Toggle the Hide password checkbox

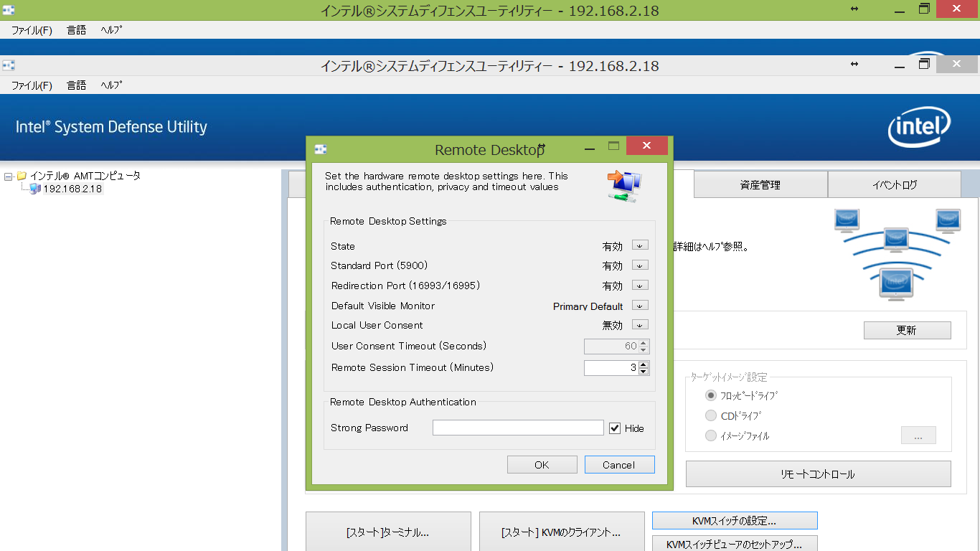point(615,428)
